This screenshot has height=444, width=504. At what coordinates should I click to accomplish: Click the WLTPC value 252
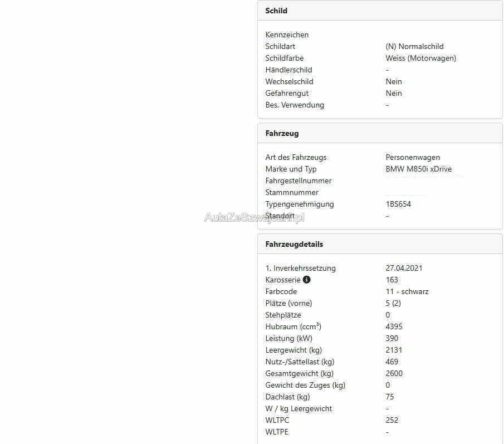[392, 420]
